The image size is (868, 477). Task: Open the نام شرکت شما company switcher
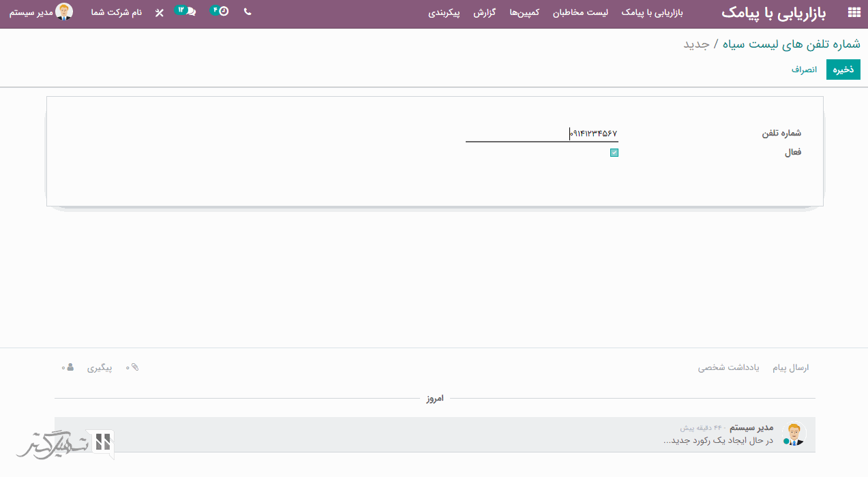117,13
